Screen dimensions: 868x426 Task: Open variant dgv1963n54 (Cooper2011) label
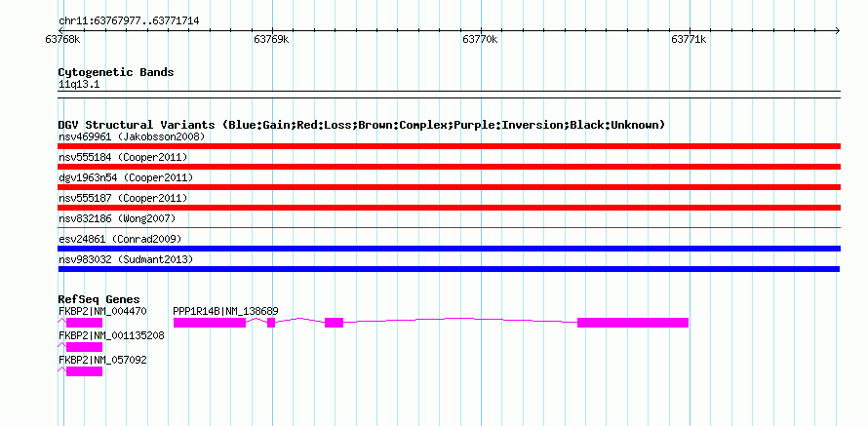click(x=126, y=177)
